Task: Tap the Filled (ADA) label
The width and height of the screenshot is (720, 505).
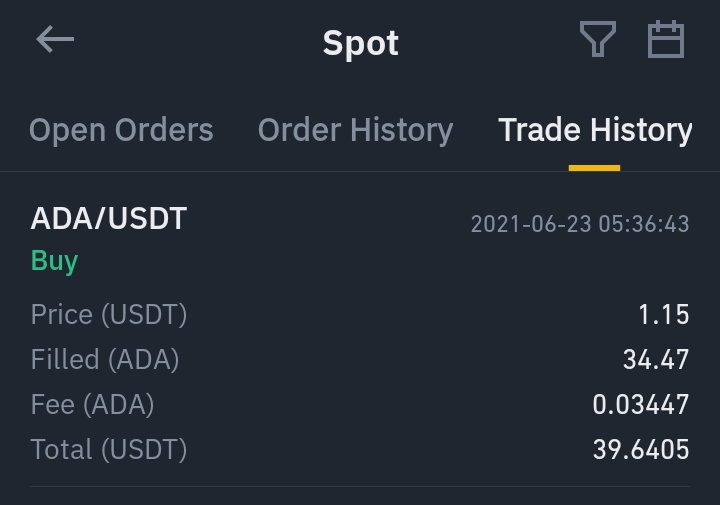Action: [105, 359]
